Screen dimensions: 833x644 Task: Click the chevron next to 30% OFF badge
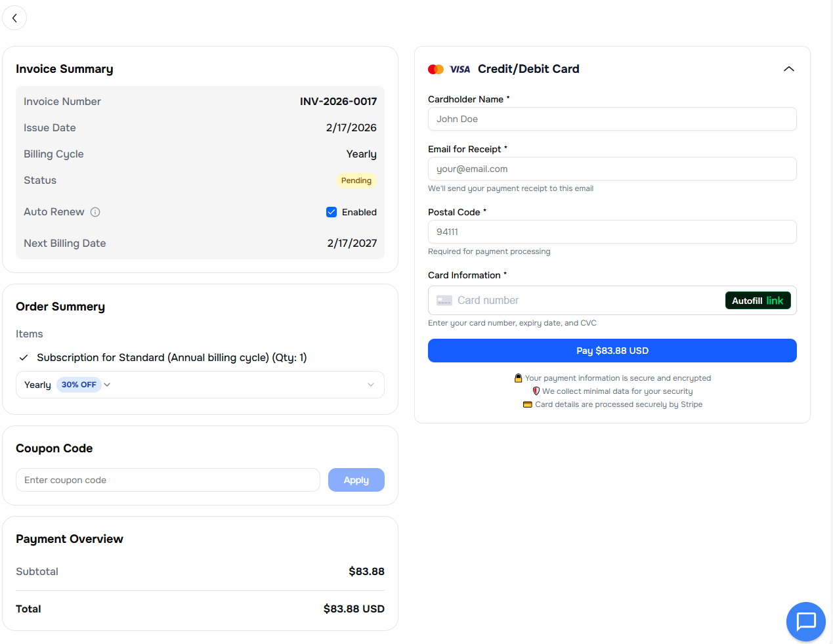coord(107,385)
